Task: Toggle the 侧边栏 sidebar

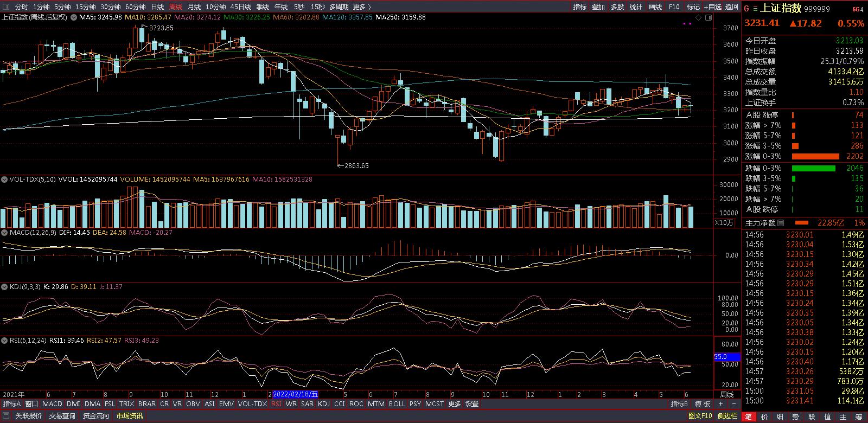Action: point(727,416)
